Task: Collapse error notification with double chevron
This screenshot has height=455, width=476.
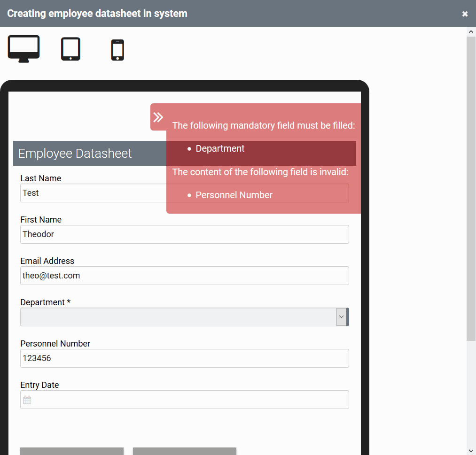Action: (158, 117)
